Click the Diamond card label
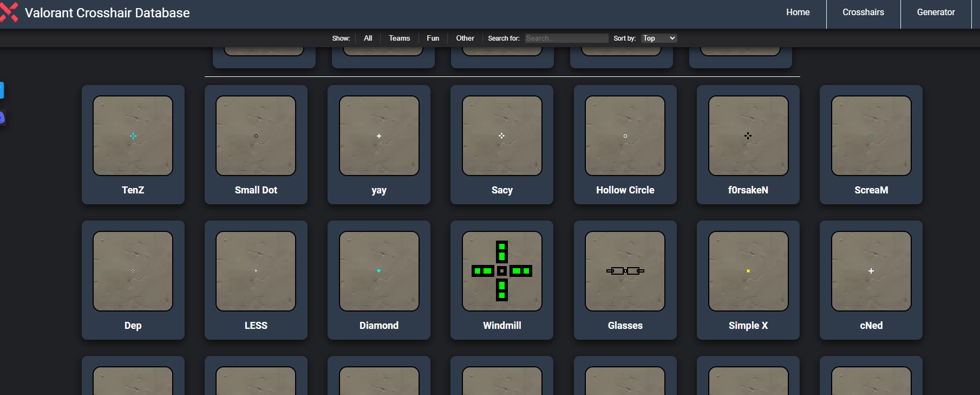 pyautogui.click(x=379, y=326)
